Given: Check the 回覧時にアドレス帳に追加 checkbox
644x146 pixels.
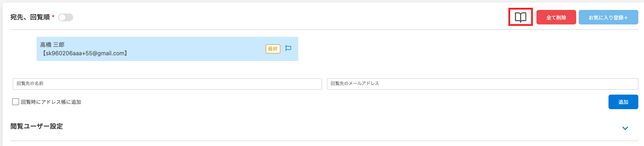Looking at the screenshot, I should 16,102.
